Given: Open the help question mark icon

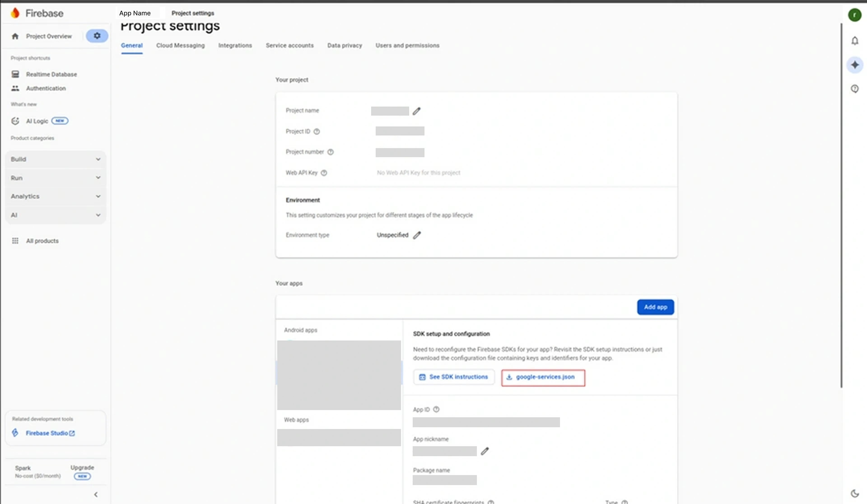Looking at the screenshot, I should tap(855, 89).
